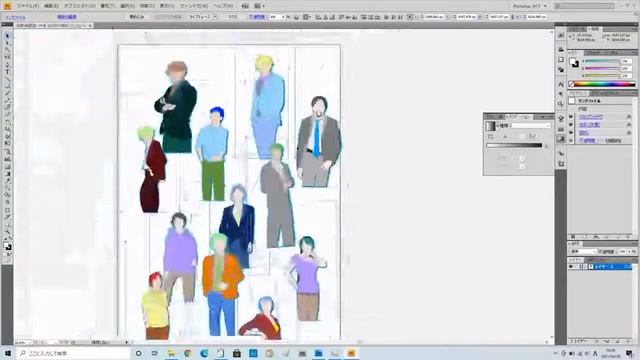This screenshot has height=360, width=640.
Task: Click the 埋め込み button in the control bar
Action: pos(137,17)
